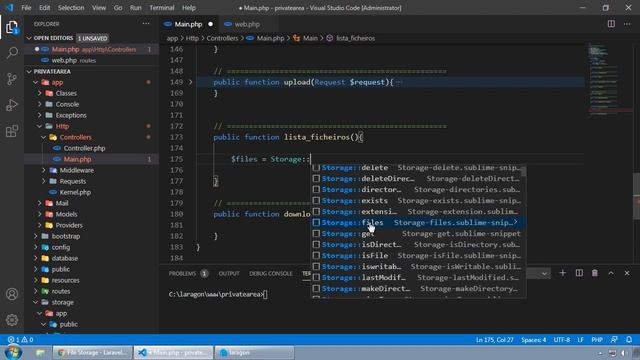Unfold the upload function at line 149
This screenshot has width=640, height=360.
(190, 82)
